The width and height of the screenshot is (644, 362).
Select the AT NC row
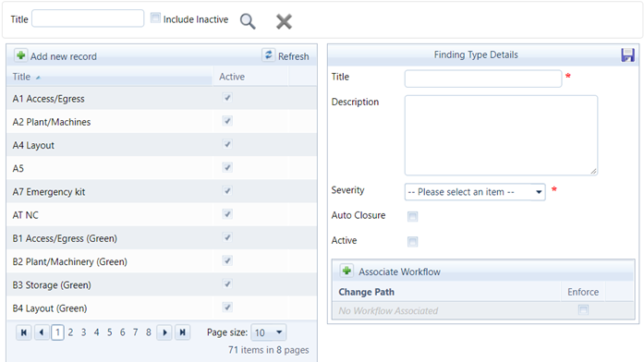pyautogui.click(x=162, y=214)
